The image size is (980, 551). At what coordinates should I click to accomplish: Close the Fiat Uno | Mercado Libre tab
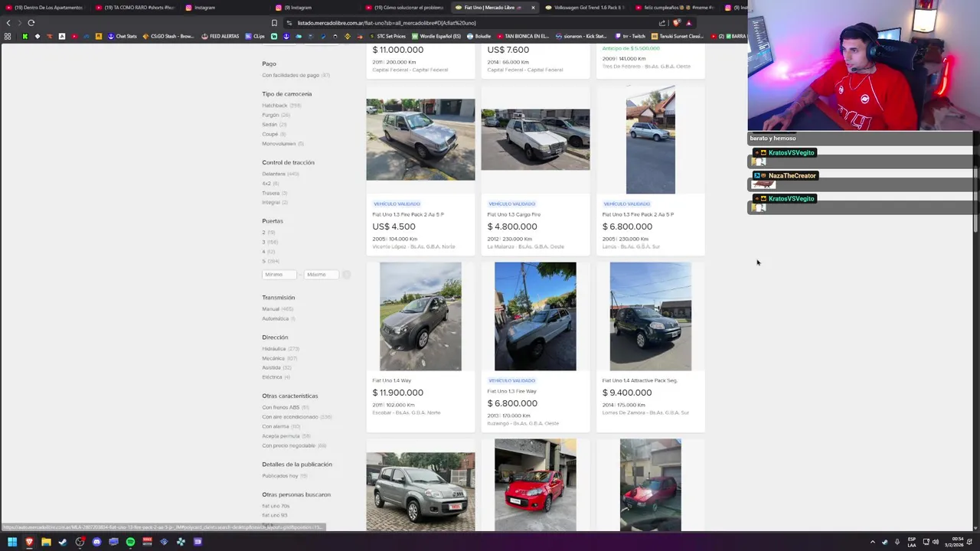533,8
